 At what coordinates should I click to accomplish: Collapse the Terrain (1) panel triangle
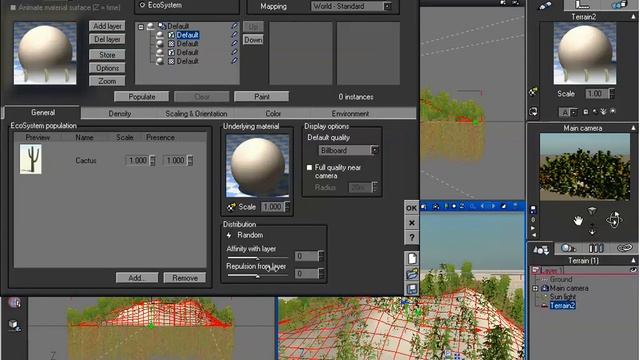[633, 260]
